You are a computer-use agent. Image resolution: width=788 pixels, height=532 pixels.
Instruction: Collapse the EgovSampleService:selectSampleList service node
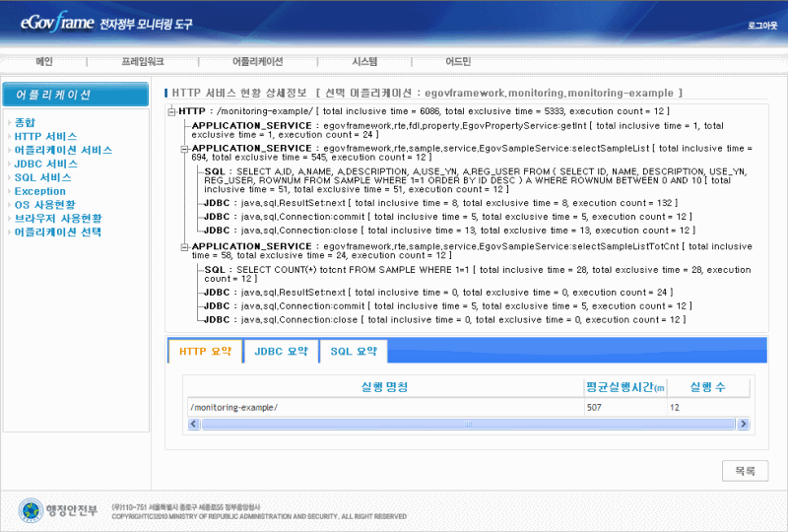pos(185,148)
